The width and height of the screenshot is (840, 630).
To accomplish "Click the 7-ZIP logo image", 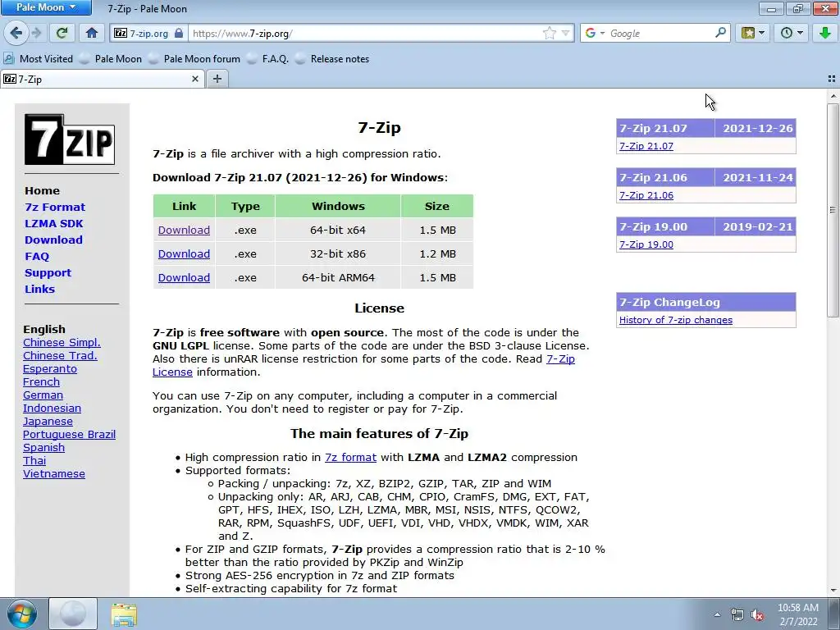I will point(70,139).
